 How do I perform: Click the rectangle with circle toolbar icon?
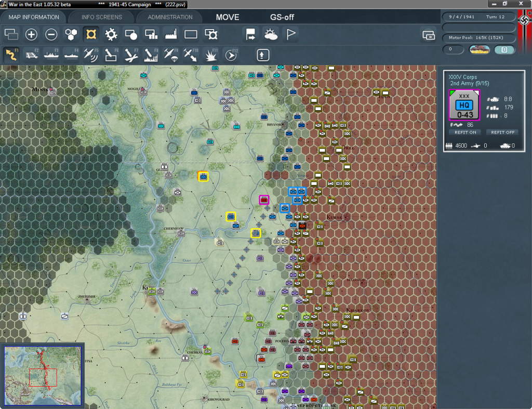click(x=131, y=34)
